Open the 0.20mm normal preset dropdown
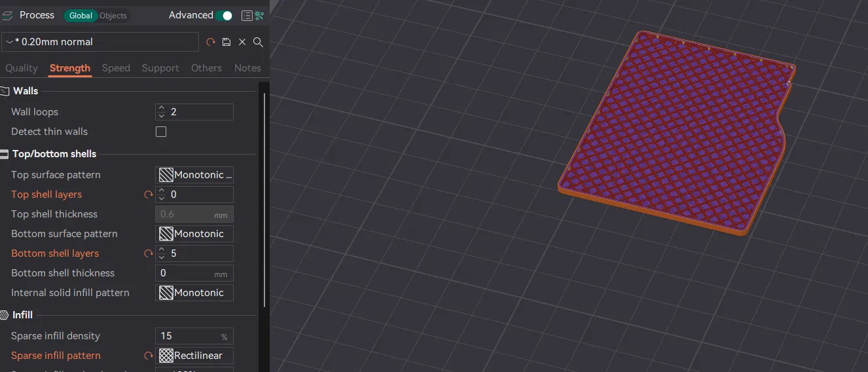The width and height of the screenshot is (868, 372). click(100, 42)
